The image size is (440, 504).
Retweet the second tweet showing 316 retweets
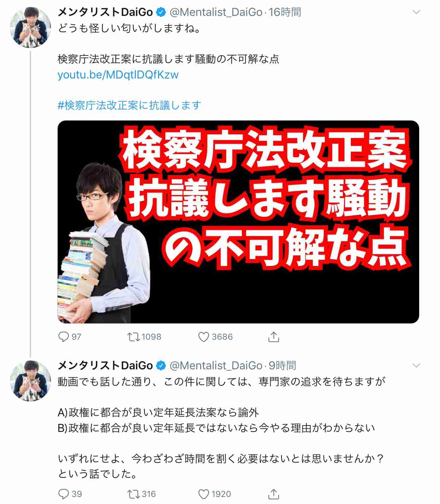[x=142, y=494]
